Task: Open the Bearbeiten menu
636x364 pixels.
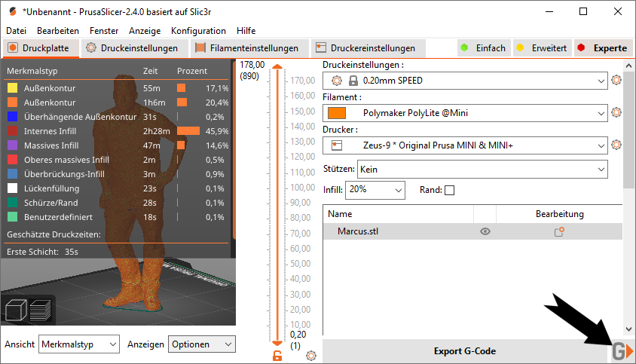Action: click(58, 30)
